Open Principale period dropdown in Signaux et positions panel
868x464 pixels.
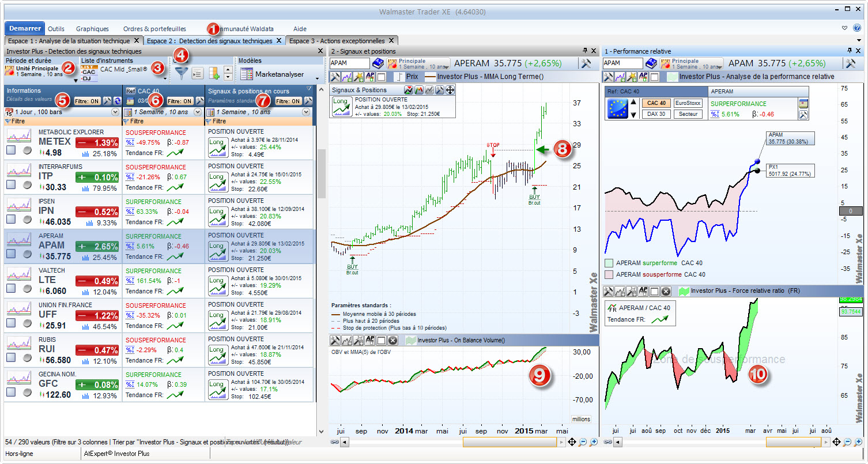[419, 63]
